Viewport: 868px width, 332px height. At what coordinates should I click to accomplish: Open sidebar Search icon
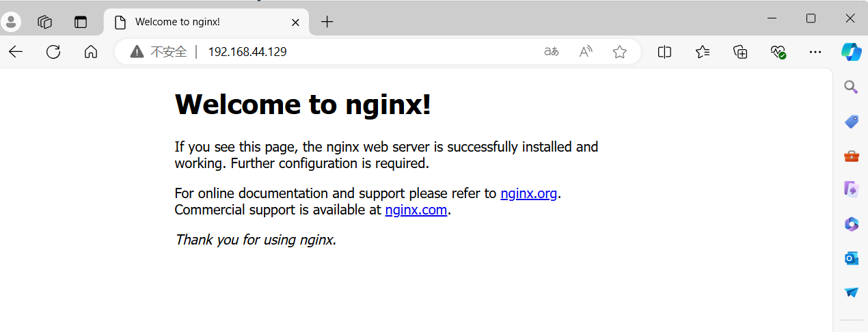851,87
